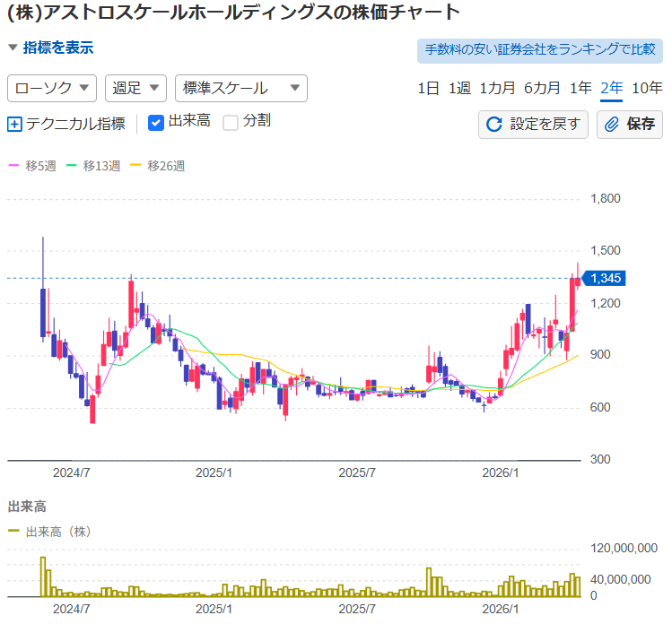Viewport: 672px width, 624px height.
Task: Click the plus icon beside テクニカル指標
Action: click(14, 125)
